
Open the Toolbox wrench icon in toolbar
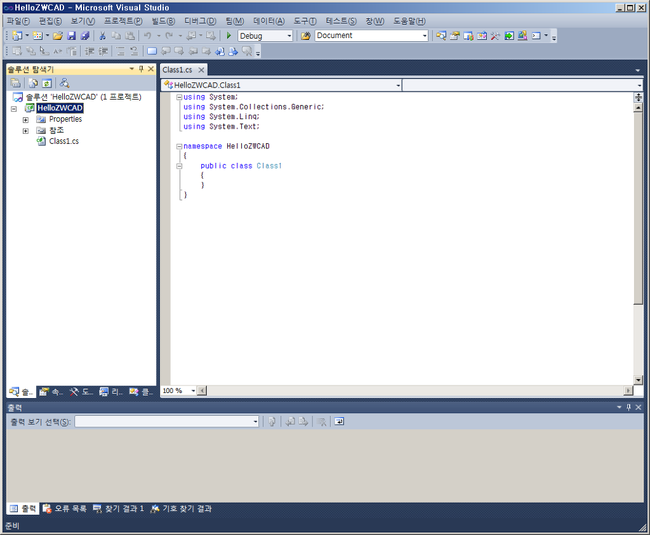pos(495,36)
